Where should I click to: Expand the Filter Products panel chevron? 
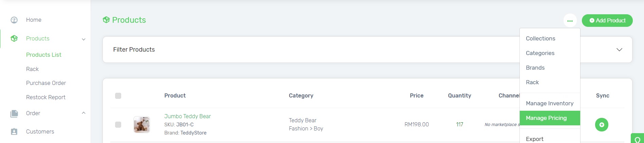point(619,50)
